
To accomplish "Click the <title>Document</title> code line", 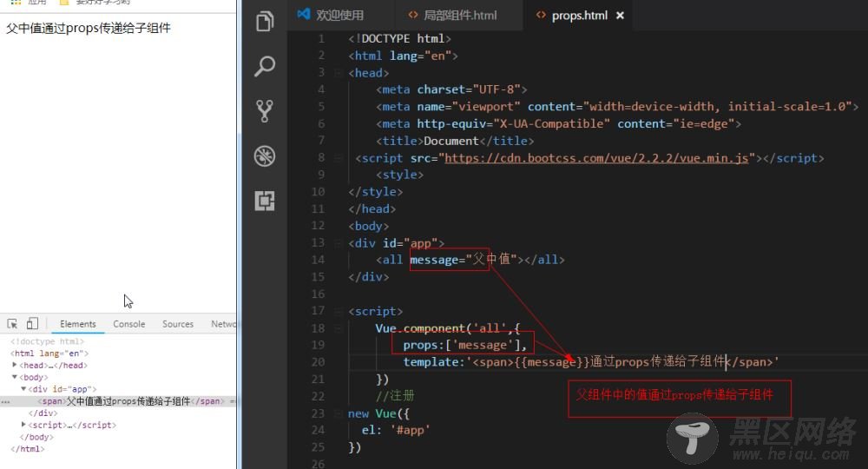I will coord(455,142).
